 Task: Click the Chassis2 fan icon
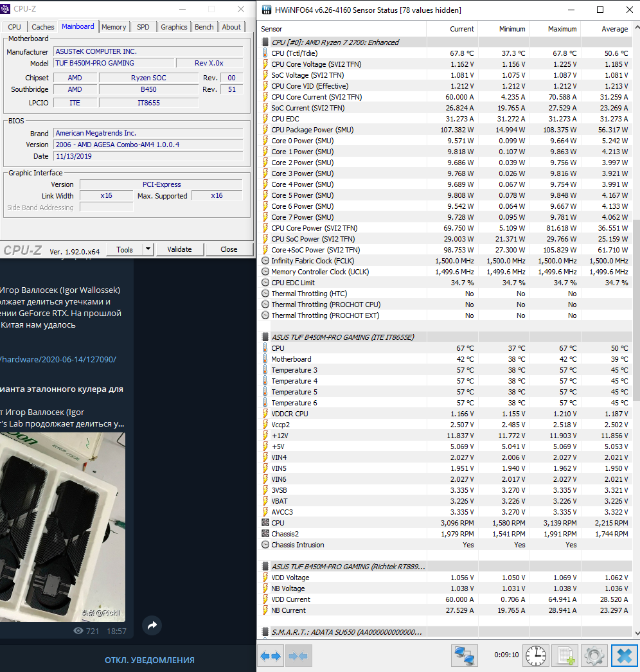(x=265, y=534)
